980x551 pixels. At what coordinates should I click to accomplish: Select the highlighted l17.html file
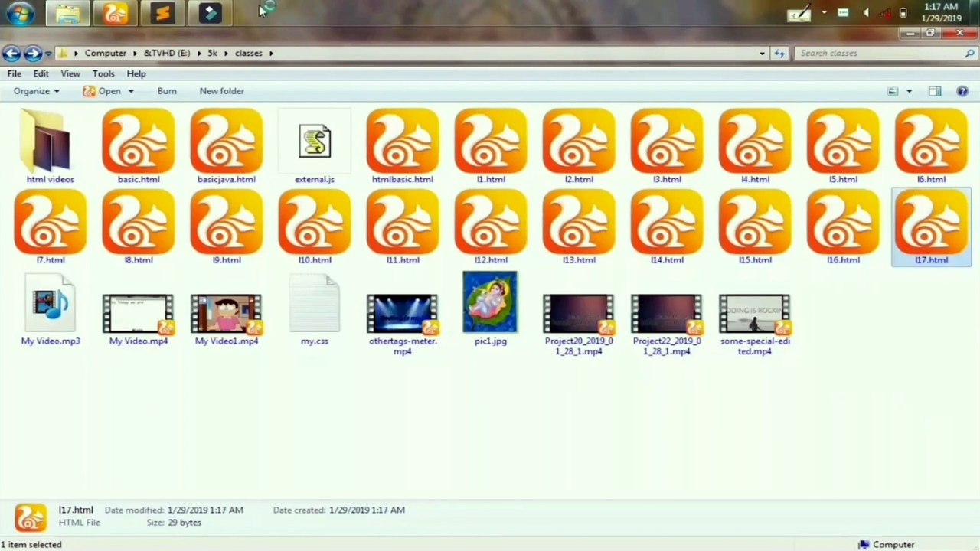pos(931,227)
